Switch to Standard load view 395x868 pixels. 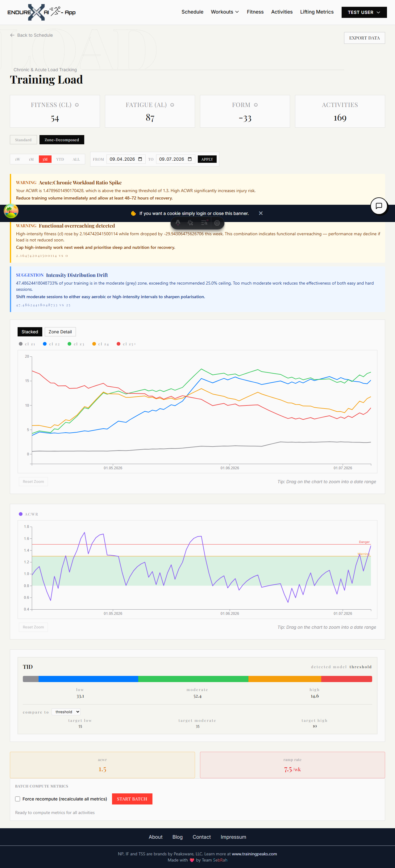coord(23,139)
